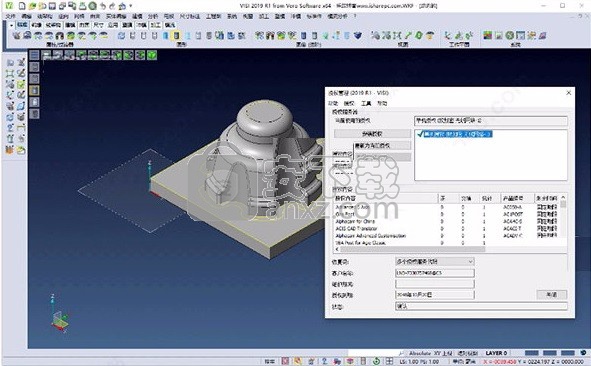Click the hamburger list icon at viewport top-left
The height and width of the screenshot is (366, 591).
click(34, 55)
